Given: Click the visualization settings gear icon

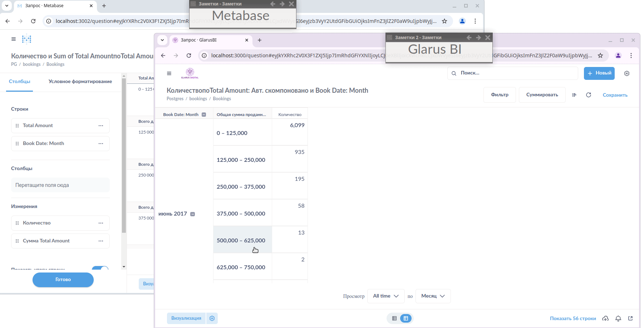Looking at the screenshot, I should coord(212,318).
